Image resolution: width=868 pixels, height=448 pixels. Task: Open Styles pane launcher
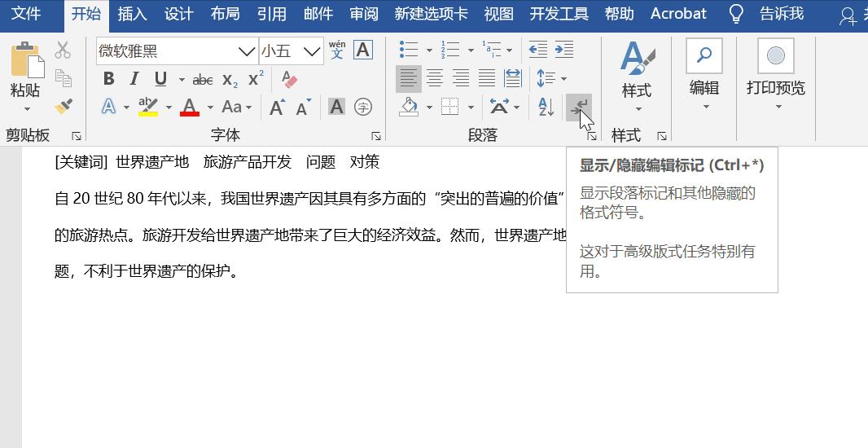point(661,136)
